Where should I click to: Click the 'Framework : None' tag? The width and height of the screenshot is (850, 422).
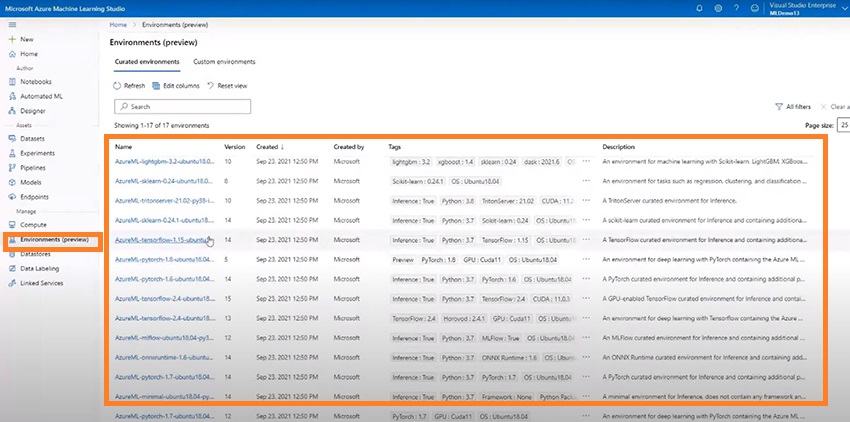point(507,397)
